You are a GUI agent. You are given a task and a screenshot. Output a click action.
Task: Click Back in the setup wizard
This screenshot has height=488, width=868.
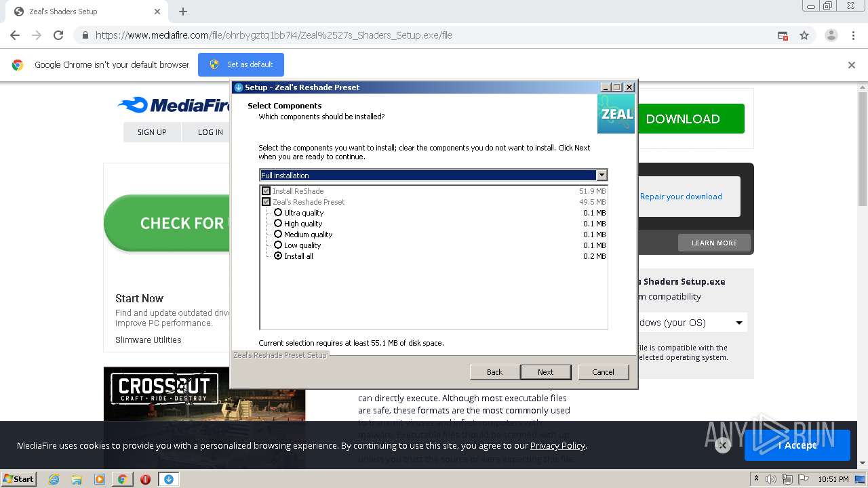(494, 372)
